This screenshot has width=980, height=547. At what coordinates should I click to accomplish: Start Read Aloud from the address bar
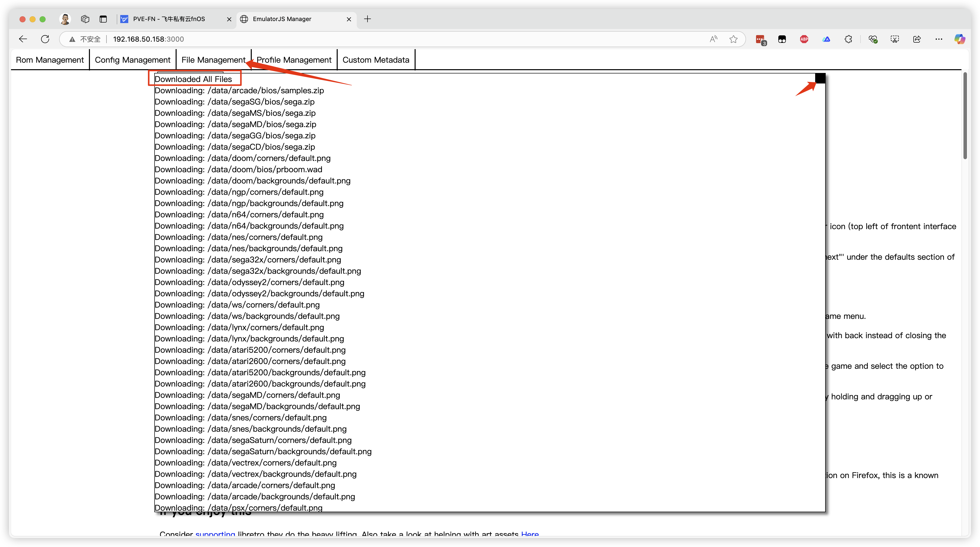pyautogui.click(x=713, y=39)
